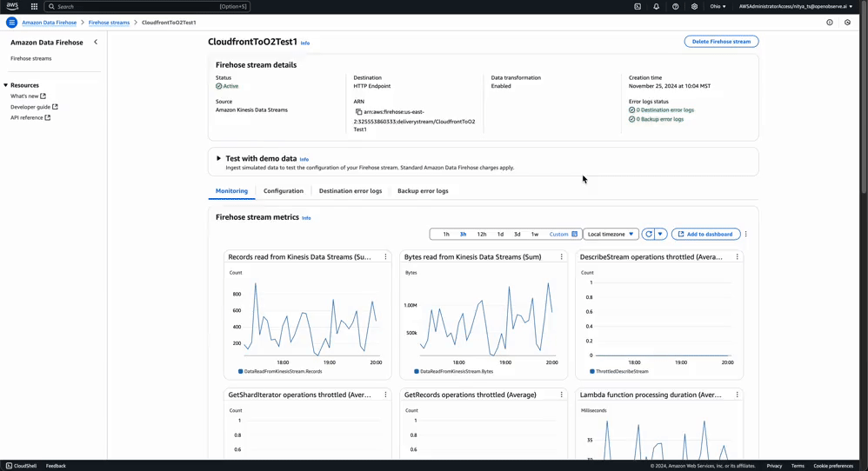
Task: Go to Firehose streams in sidebar
Action: [31, 58]
